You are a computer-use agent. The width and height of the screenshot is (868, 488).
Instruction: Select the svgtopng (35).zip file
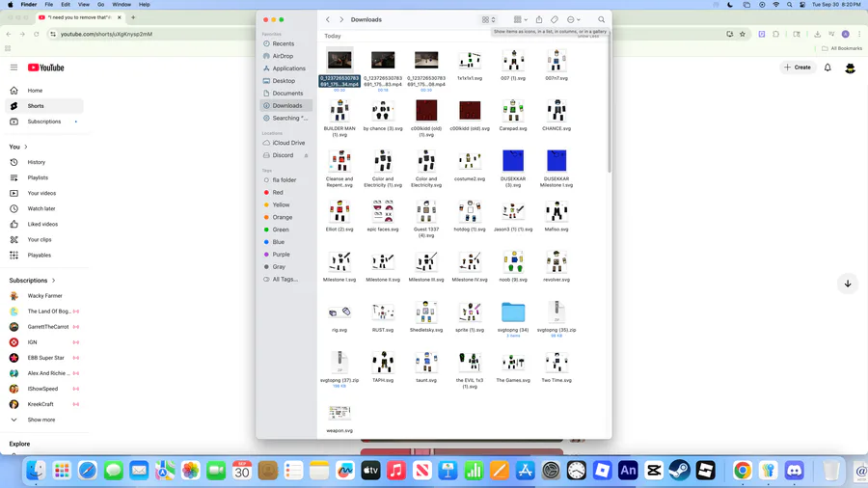pos(556,318)
